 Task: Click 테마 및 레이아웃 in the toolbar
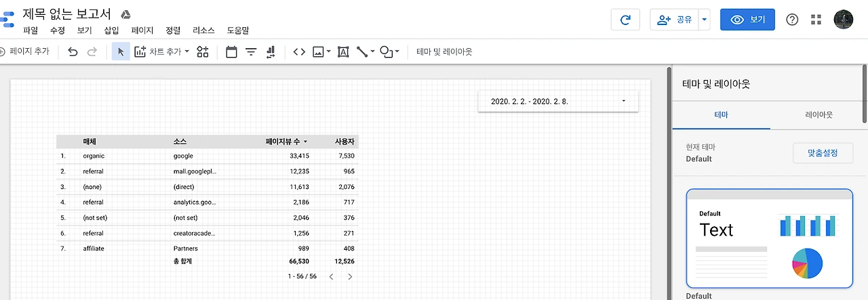444,51
